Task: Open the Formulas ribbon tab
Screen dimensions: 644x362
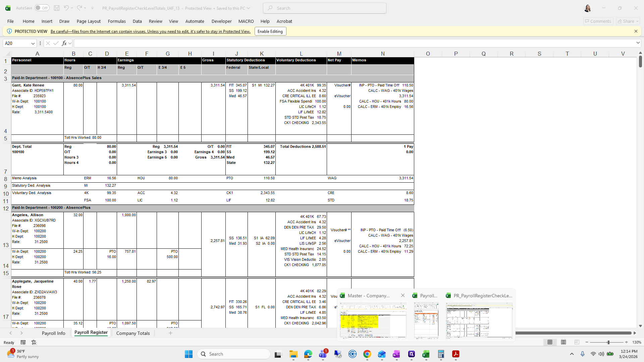Action: tap(117, 21)
